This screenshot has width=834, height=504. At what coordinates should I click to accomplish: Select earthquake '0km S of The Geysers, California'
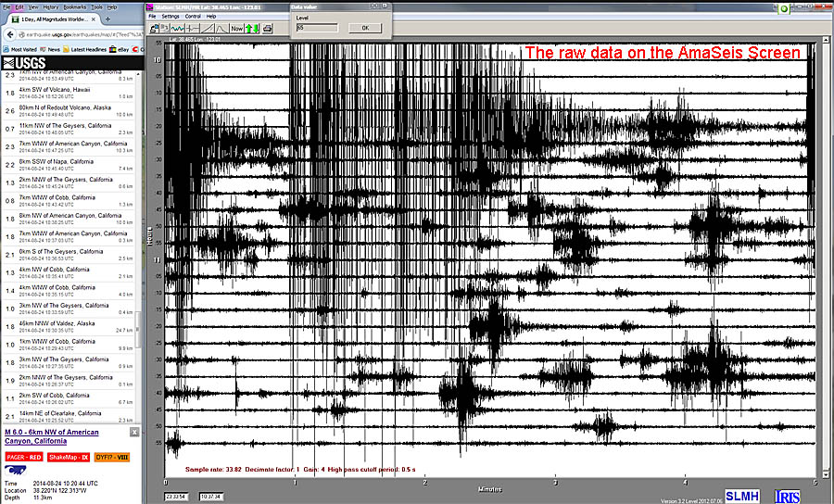69,255
